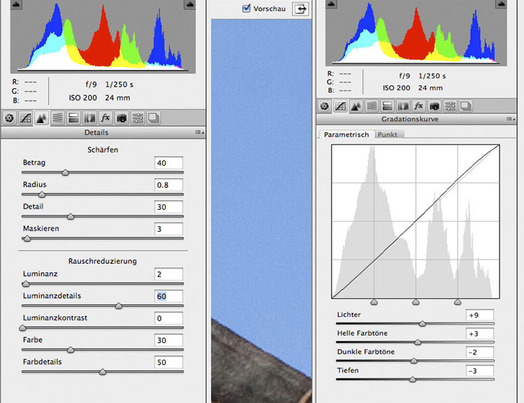Image resolution: width=524 pixels, height=403 pixels.
Task: Click the Helle Farbtöne slider handle
Action: [418, 342]
